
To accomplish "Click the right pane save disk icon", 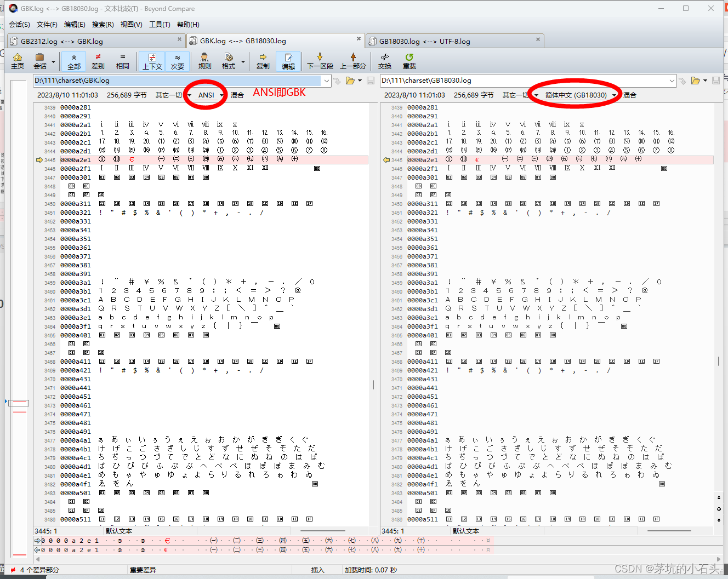I will tap(716, 81).
